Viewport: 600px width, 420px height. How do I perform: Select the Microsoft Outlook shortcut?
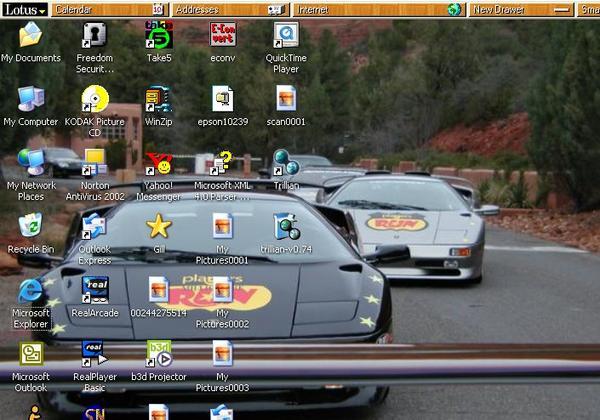(31, 354)
